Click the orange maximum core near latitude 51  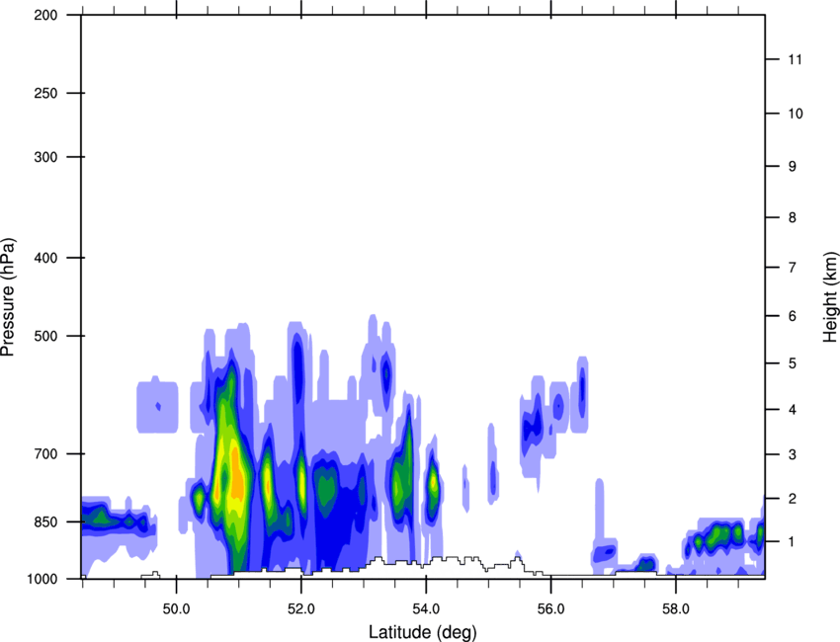tap(236, 476)
